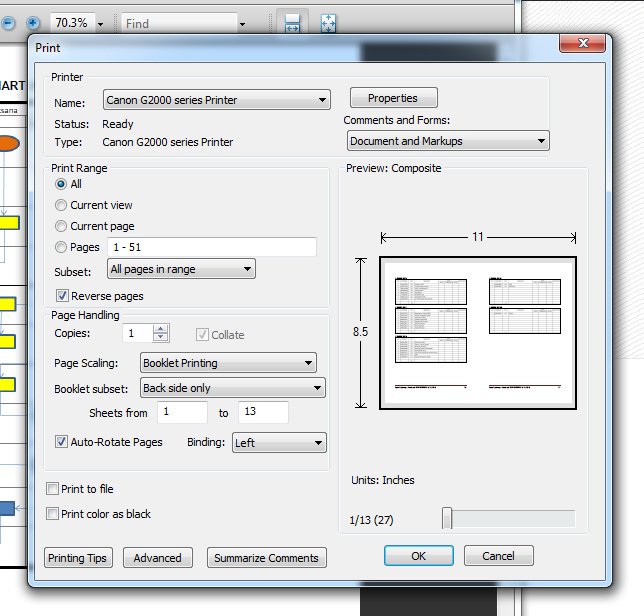Click the 'Units: Inches' text
This screenshot has height=616, width=644.
tap(383, 480)
